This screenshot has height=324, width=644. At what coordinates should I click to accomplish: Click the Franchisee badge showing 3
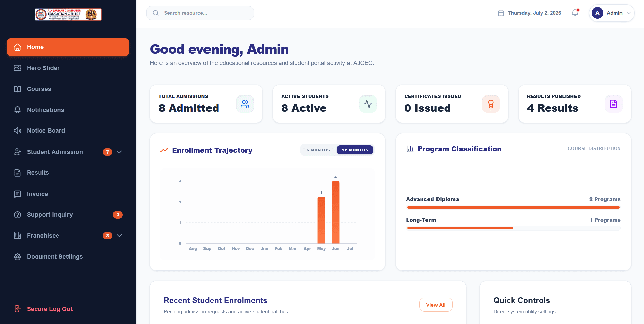pos(107,236)
